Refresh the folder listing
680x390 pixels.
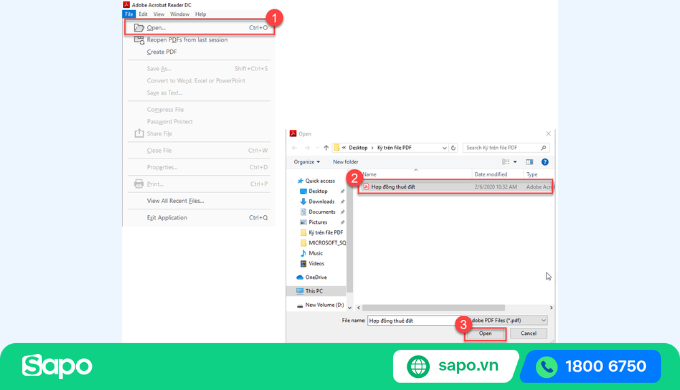click(x=453, y=148)
